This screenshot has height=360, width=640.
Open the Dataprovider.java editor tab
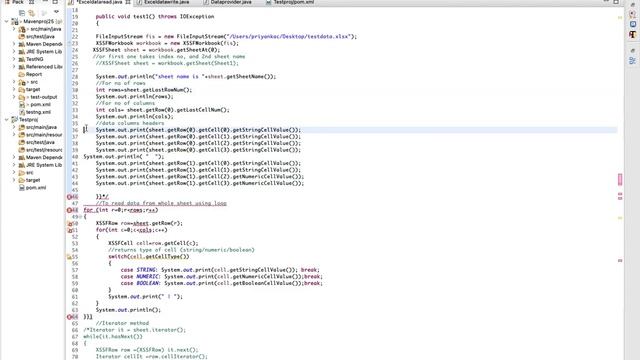click(x=228, y=2)
